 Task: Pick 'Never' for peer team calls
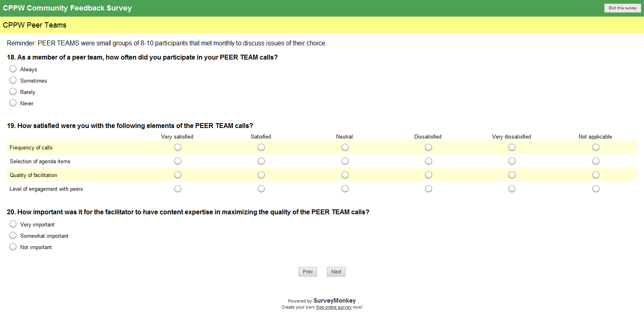[x=13, y=103]
